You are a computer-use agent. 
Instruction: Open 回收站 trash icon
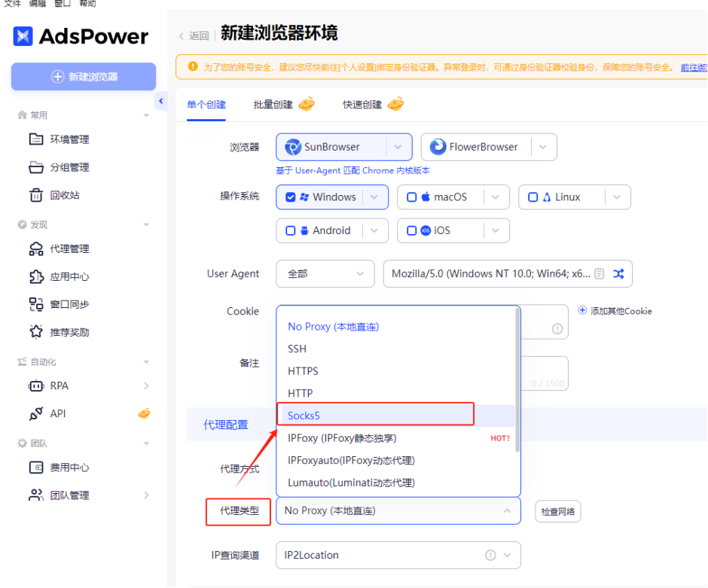(36, 196)
